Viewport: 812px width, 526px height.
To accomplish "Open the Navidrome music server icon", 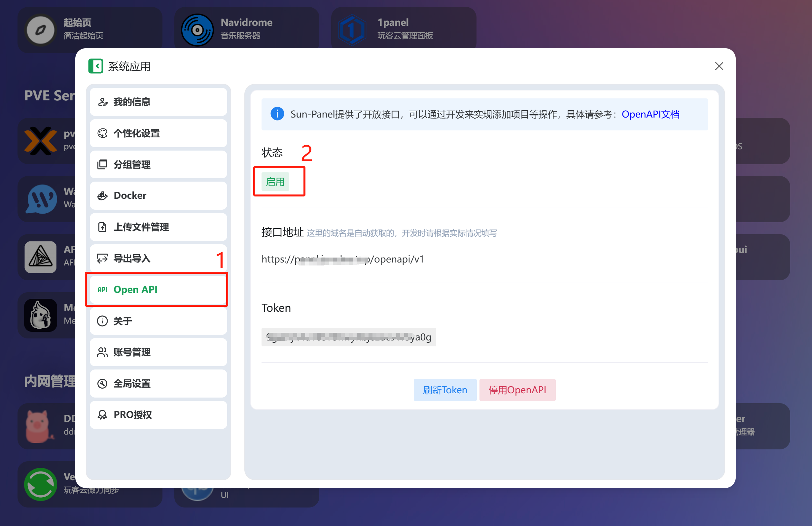I will tap(197, 30).
